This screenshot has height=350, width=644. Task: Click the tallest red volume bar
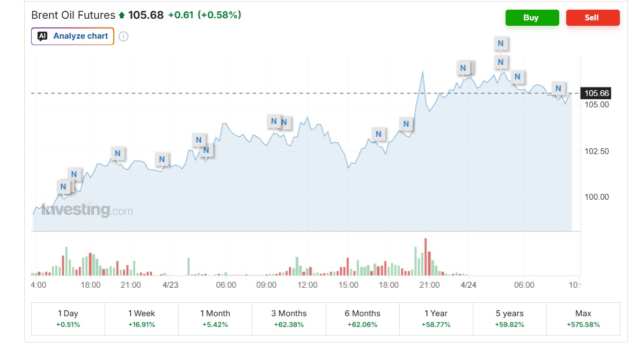point(426,257)
